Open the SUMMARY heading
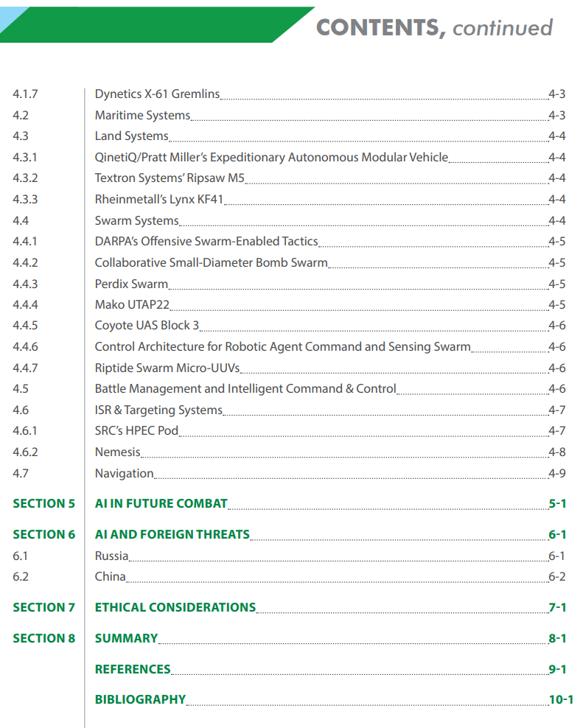This screenshot has width=583, height=728. [126, 639]
